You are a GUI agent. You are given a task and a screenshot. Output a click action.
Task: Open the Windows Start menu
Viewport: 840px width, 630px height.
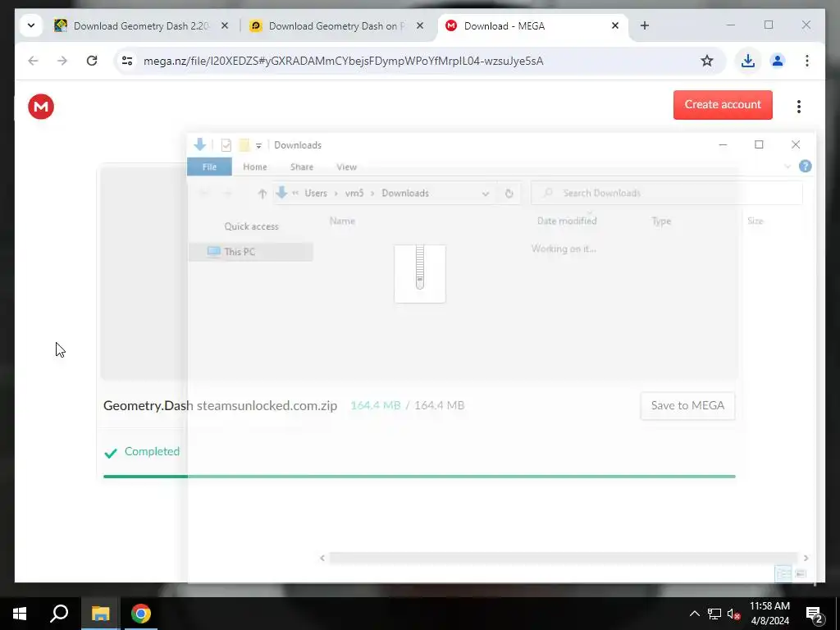(20, 614)
